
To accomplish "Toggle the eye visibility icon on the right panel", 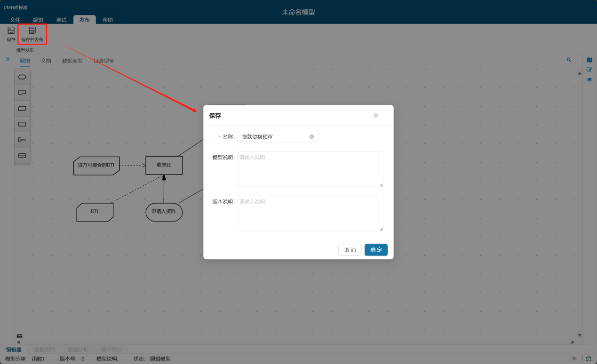I will point(589,79).
